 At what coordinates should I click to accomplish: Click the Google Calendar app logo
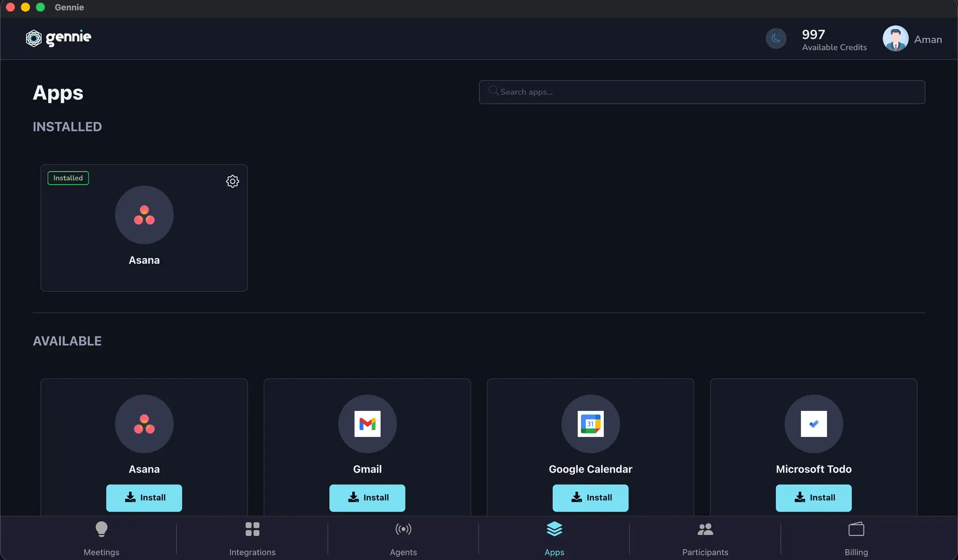click(590, 424)
